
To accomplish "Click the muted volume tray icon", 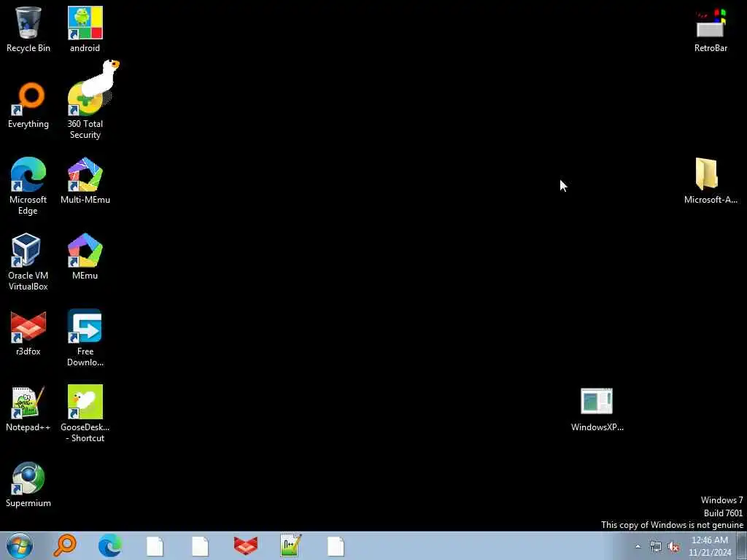I will click(673, 547).
